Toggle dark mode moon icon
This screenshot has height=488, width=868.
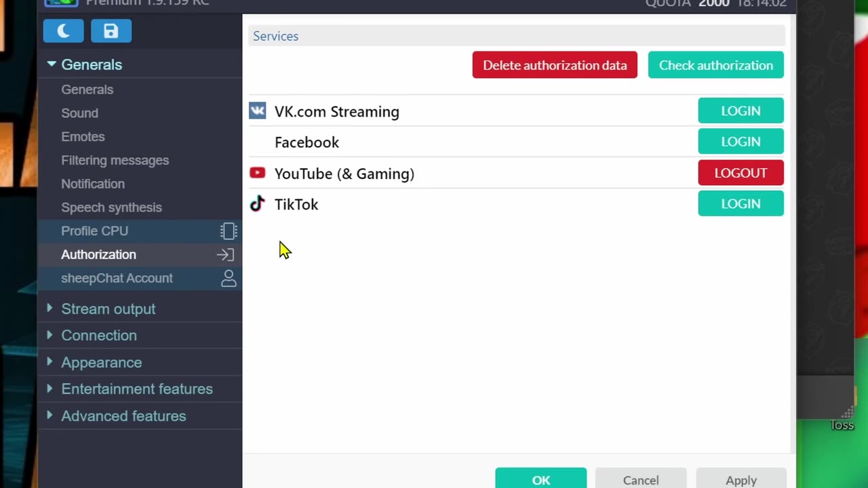coord(63,31)
